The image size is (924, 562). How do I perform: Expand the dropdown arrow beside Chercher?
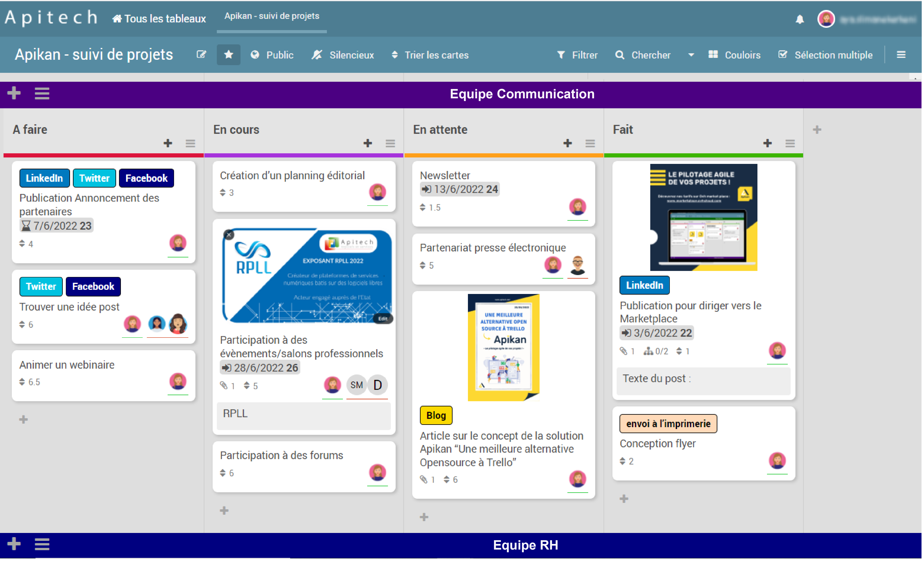[x=691, y=55]
